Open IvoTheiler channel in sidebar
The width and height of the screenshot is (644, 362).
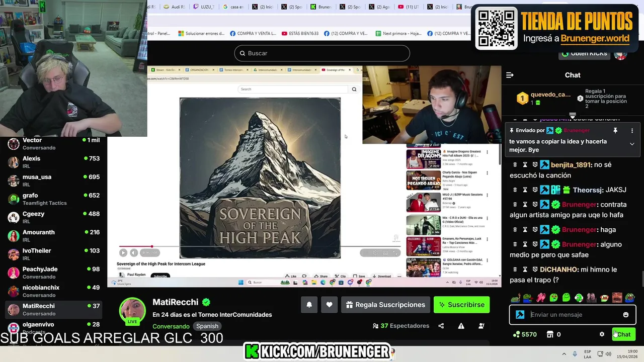point(53,254)
